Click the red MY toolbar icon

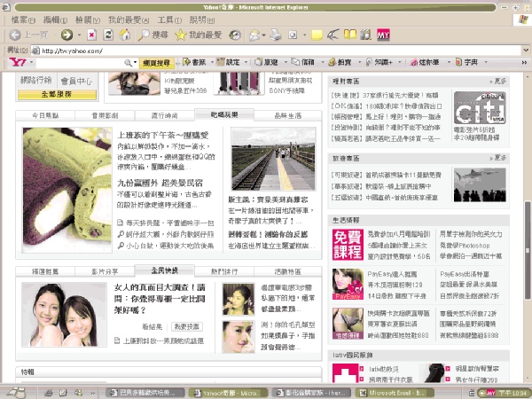[383, 35]
